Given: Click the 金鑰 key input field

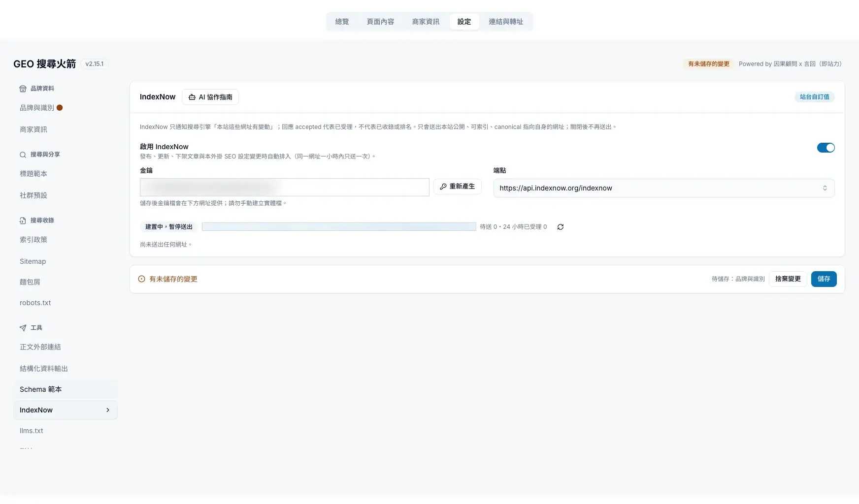Looking at the screenshot, I should pos(284,188).
